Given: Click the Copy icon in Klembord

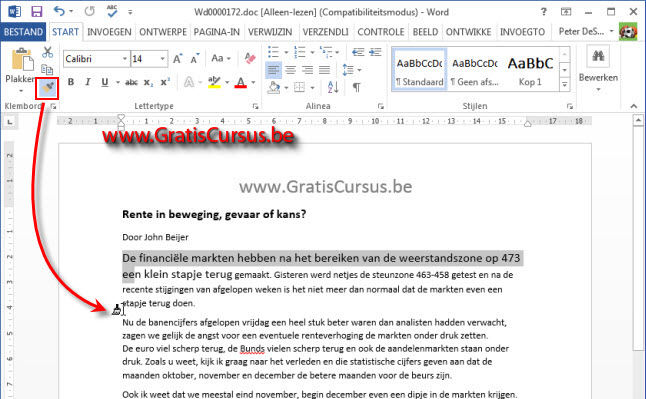Looking at the screenshot, I should click(x=47, y=69).
